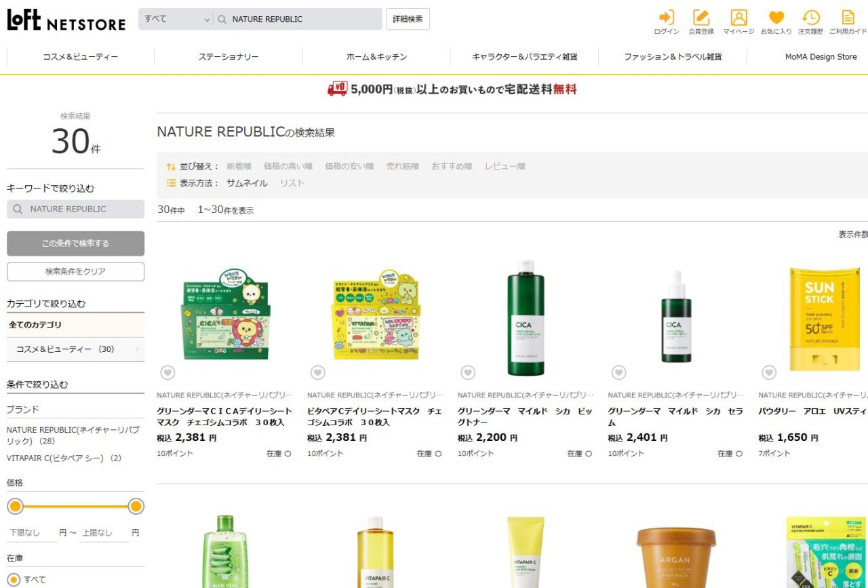Filter by VITAPAIR C brand (2)
Viewport: 868px width, 588px height.
pyautogui.click(x=64, y=458)
